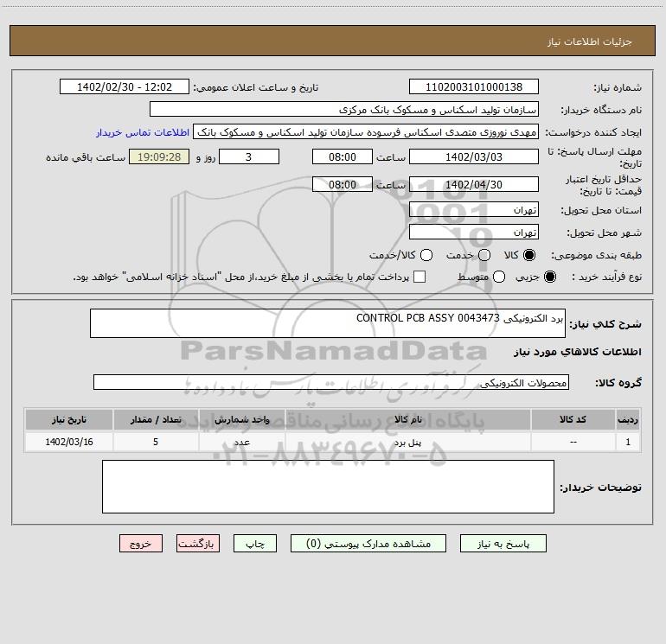666x644 pixels.
Task: Select the جزیی purchase type radio
Action: pos(550,277)
